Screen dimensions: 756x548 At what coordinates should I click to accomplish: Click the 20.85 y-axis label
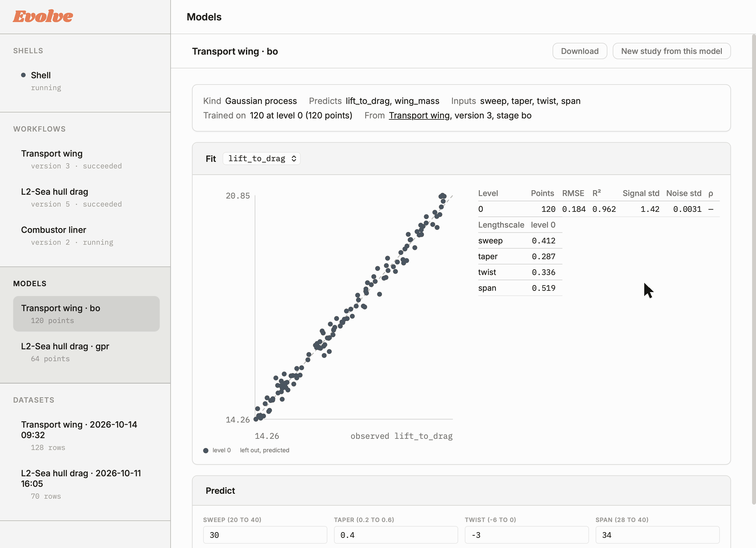pos(238,196)
